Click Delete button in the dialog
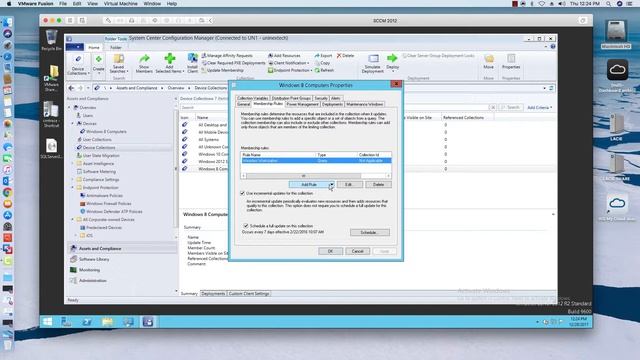The image size is (640, 360). pyautogui.click(x=378, y=184)
